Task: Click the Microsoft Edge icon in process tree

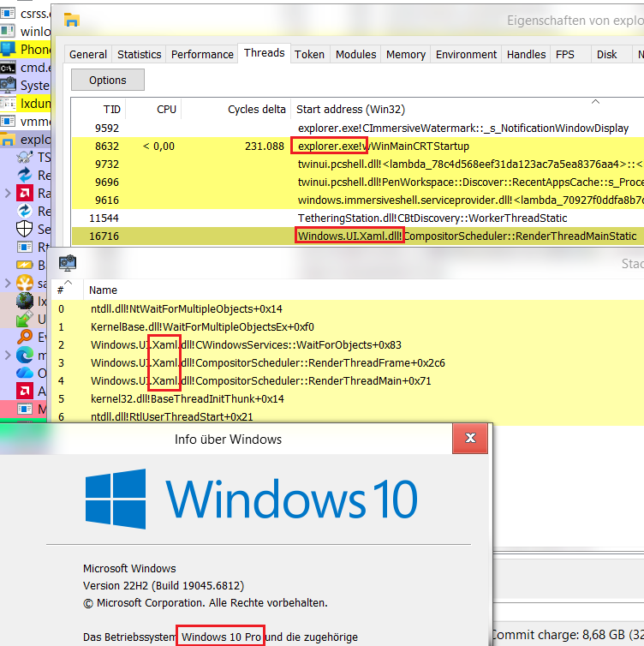Action: (24, 356)
